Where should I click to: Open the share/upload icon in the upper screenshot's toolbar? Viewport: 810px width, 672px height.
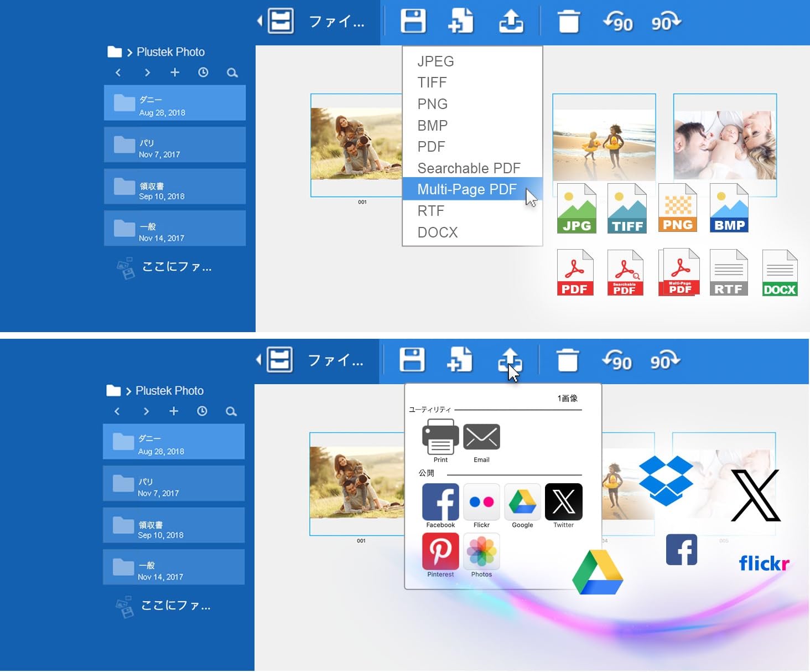(511, 21)
